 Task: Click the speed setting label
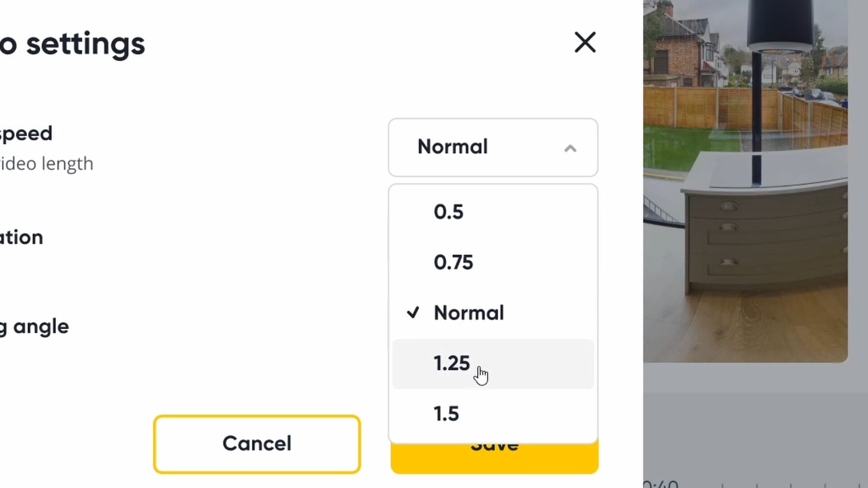(x=26, y=133)
